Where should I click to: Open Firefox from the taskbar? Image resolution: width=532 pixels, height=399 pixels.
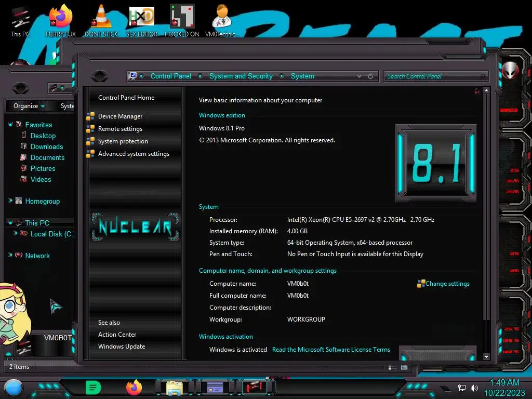point(134,388)
